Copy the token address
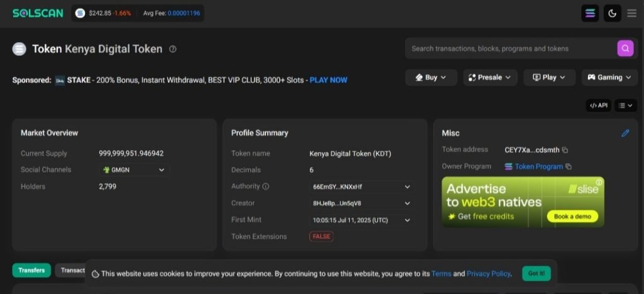 click(x=565, y=150)
